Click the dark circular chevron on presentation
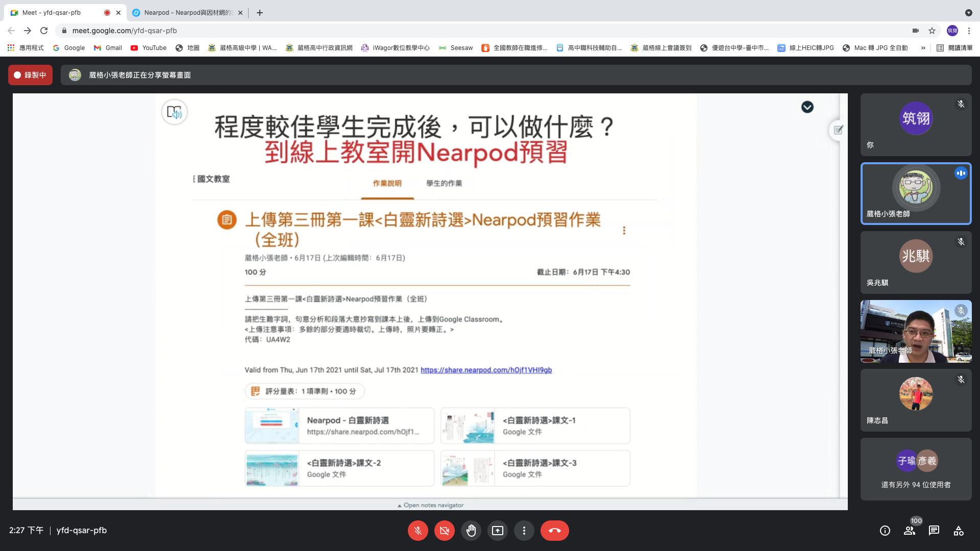This screenshot has width=980, height=551. tap(807, 107)
